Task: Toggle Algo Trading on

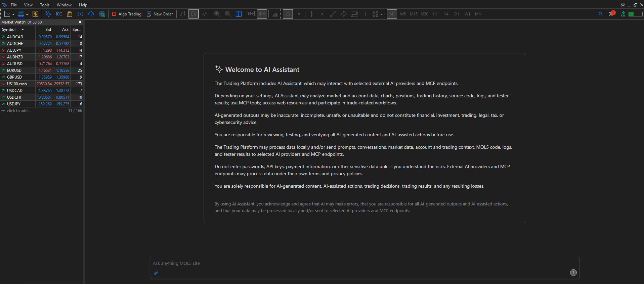Action: pyautogui.click(x=127, y=14)
